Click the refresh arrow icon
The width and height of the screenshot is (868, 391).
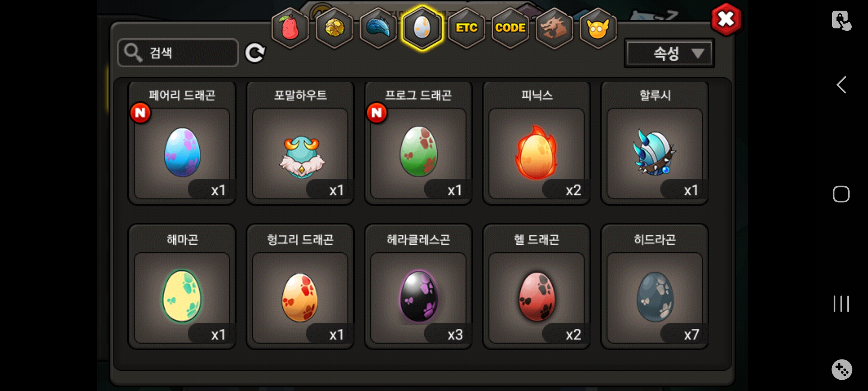(255, 53)
